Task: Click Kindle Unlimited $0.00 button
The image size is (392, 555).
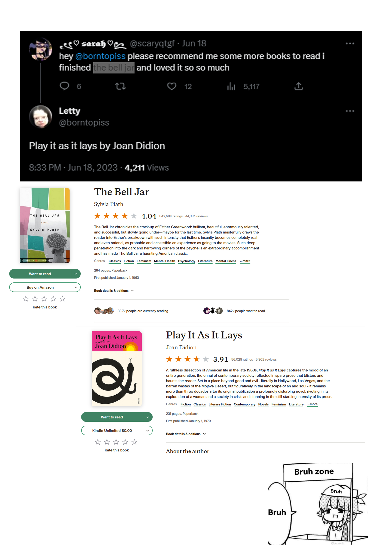Action: (x=112, y=430)
